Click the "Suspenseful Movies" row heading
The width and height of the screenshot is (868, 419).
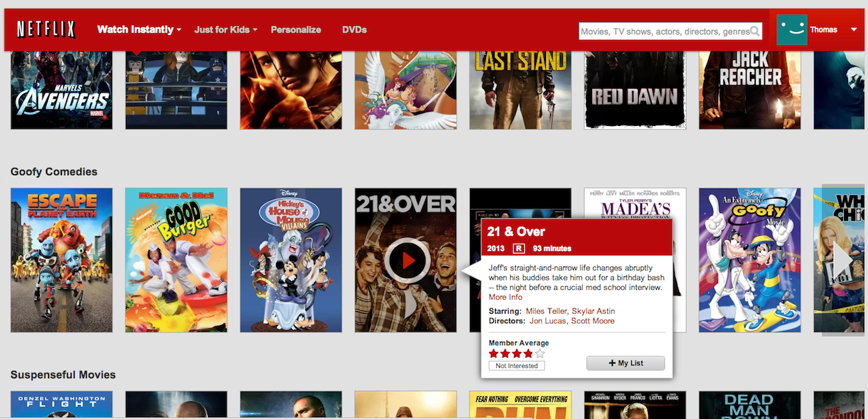pos(63,375)
